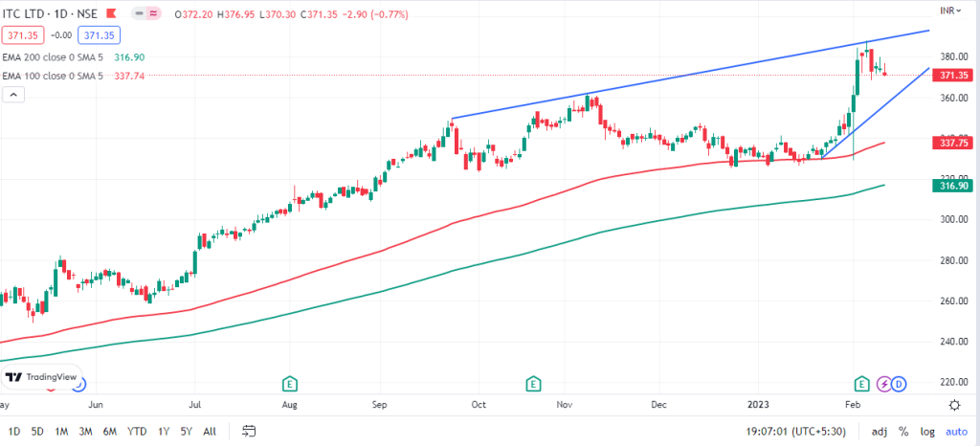Click the red sell price 371.35 button

coord(23,33)
